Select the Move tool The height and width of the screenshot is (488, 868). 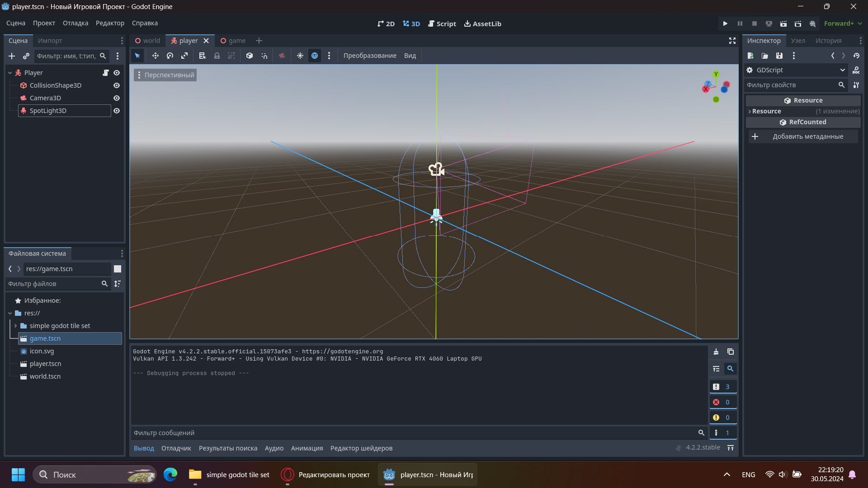pos(156,56)
